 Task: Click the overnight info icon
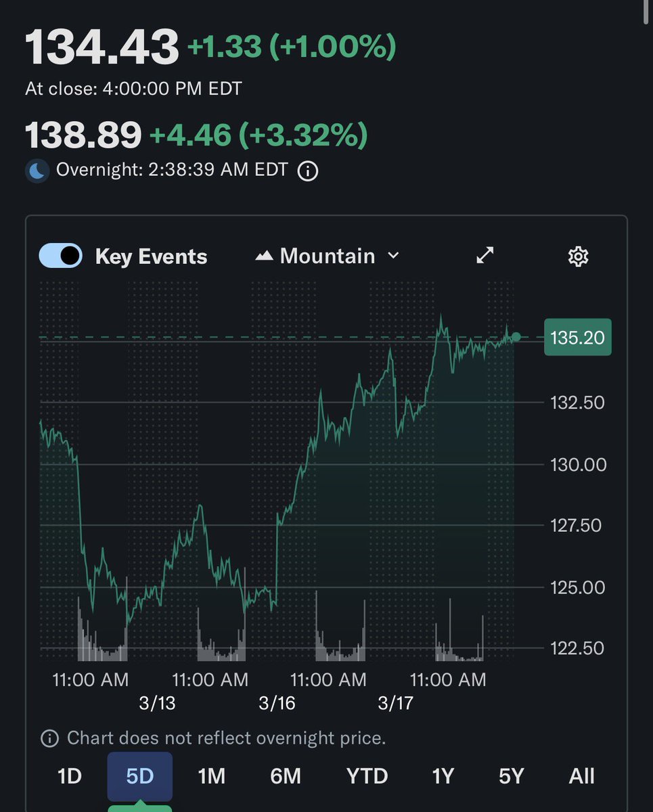(x=308, y=171)
